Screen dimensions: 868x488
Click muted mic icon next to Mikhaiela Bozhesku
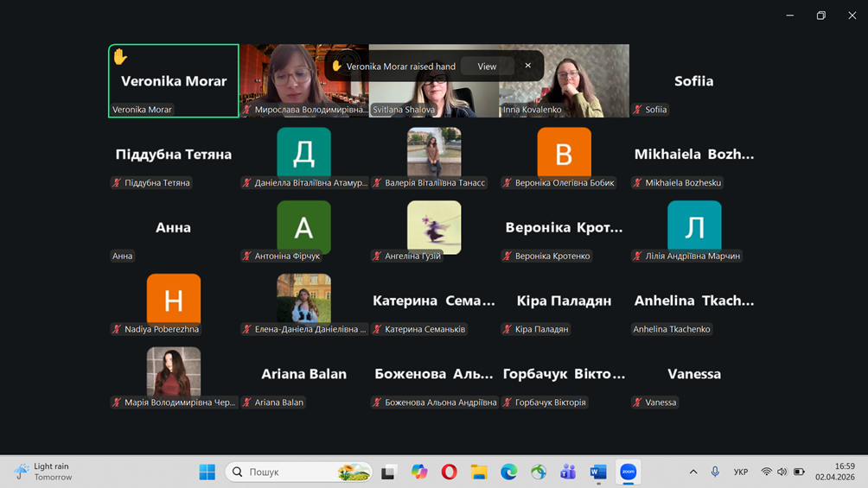[638, 182]
